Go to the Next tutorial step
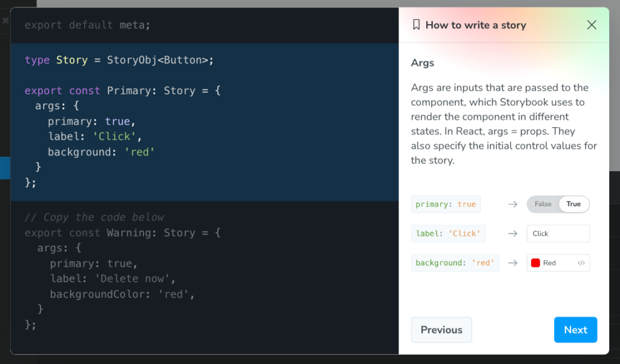 click(575, 330)
